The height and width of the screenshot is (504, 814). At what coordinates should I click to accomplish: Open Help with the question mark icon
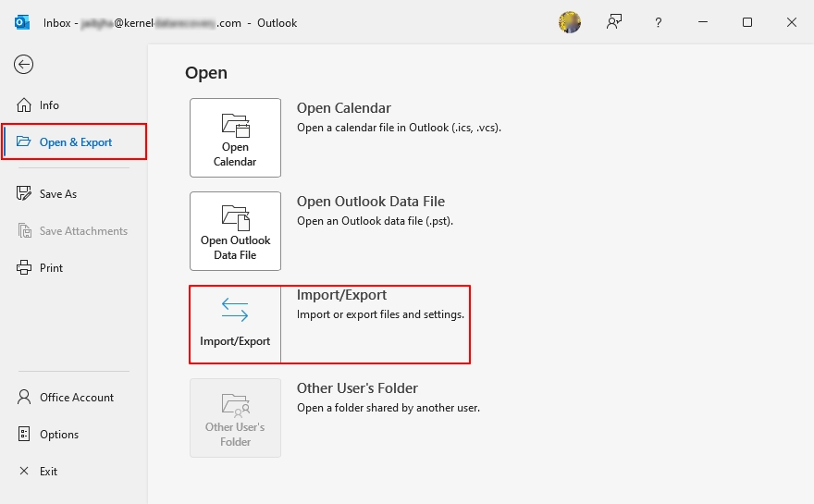click(659, 22)
